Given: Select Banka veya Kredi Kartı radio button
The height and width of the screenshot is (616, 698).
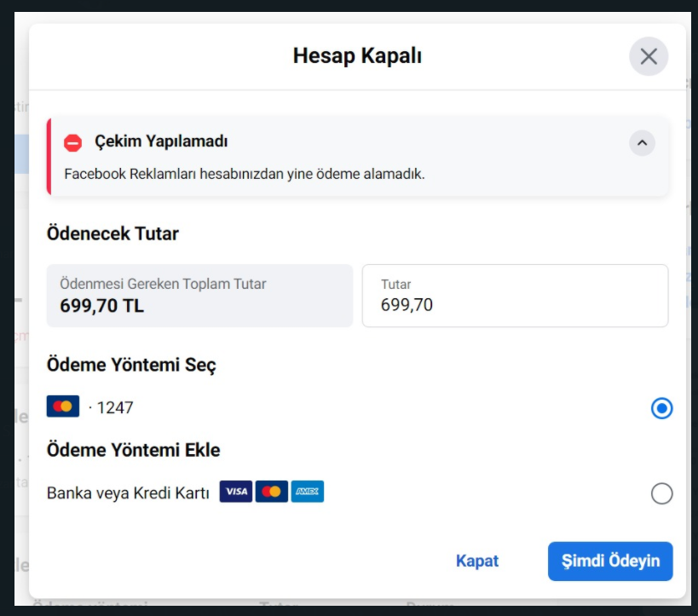Looking at the screenshot, I should (661, 493).
